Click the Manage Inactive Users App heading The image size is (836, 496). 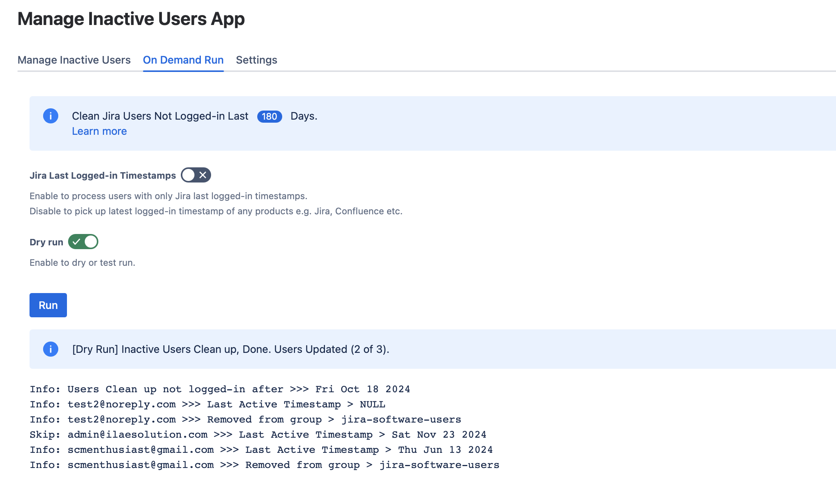pos(131,19)
